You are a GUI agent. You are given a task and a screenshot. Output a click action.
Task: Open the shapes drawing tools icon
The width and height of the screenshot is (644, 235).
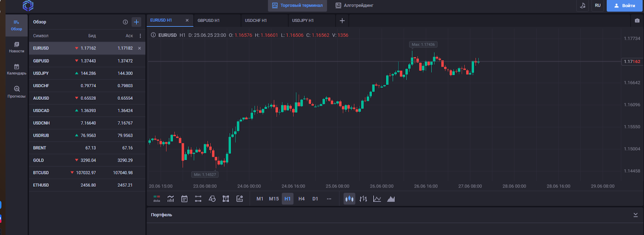212,199
